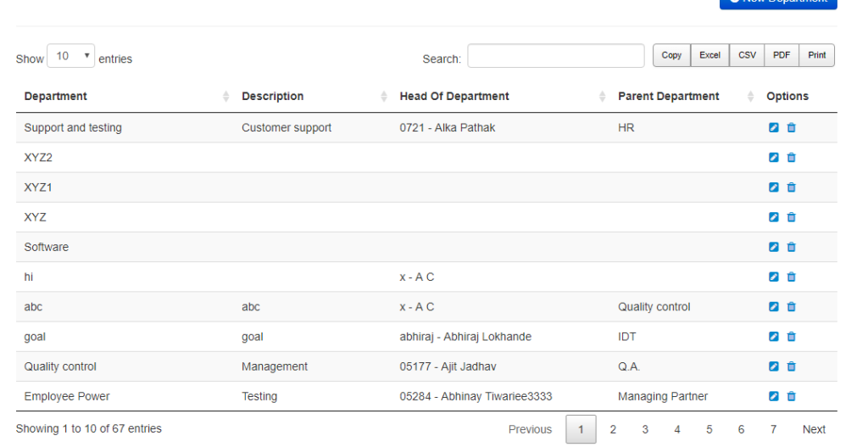Sort by Head Of Department arrows

603,97
